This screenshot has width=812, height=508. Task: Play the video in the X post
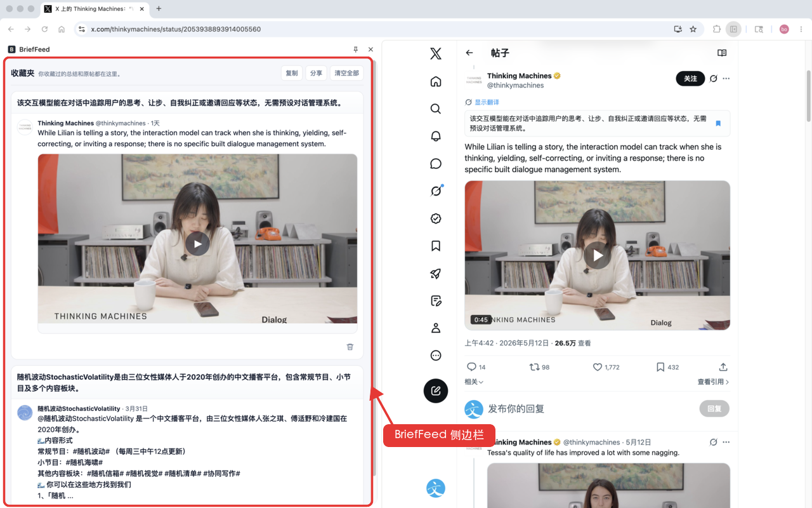[x=597, y=255]
